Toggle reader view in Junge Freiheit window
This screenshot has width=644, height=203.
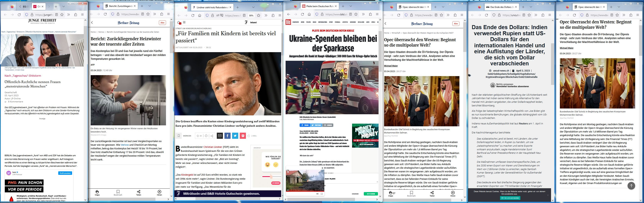coord(57,15)
